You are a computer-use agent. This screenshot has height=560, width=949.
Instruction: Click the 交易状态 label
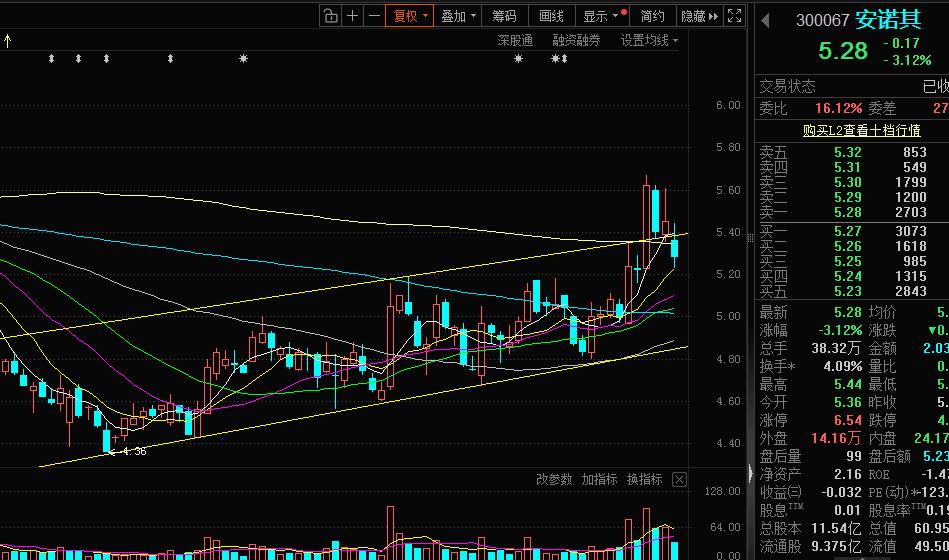(787, 87)
